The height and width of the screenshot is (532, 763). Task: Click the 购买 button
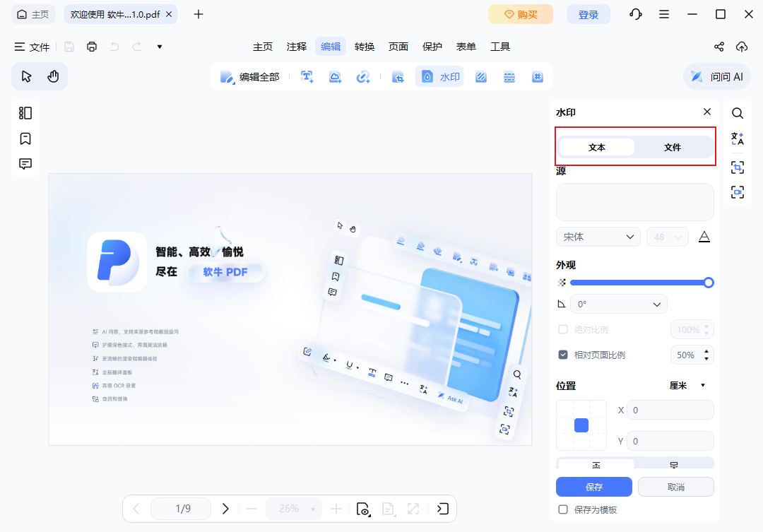pyautogui.click(x=521, y=14)
